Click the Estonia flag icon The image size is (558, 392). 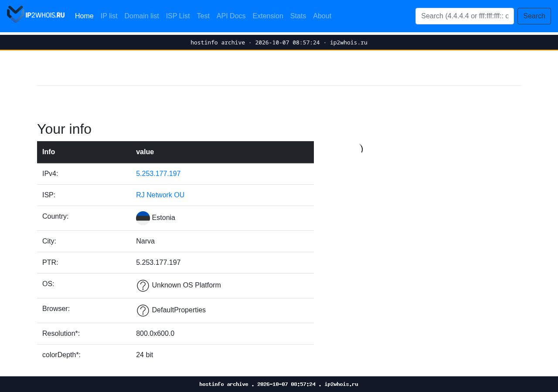[x=143, y=218]
